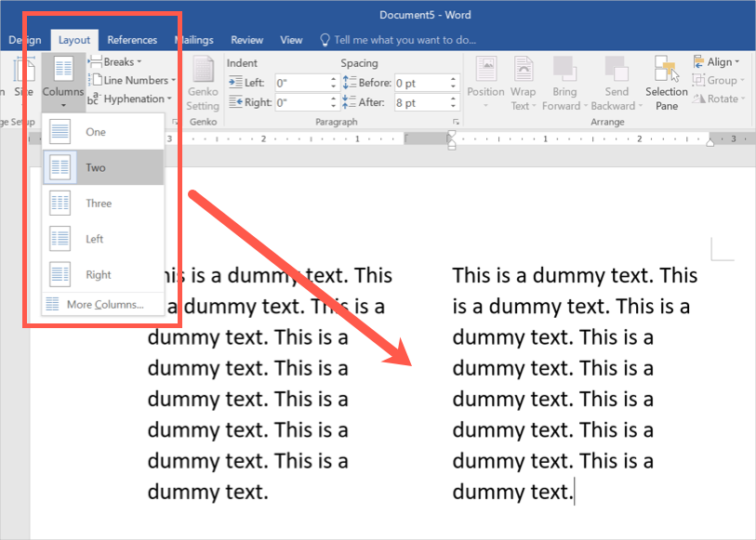This screenshot has height=540, width=756.
Task: Choose the Left column layout preset
Action: [x=95, y=239]
